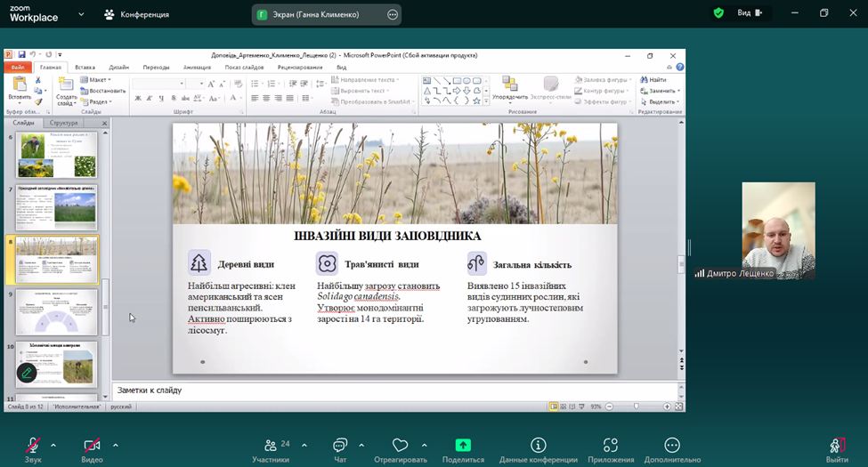Fit slide to window icon in status bar
The image size is (868, 467).
point(678,407)
